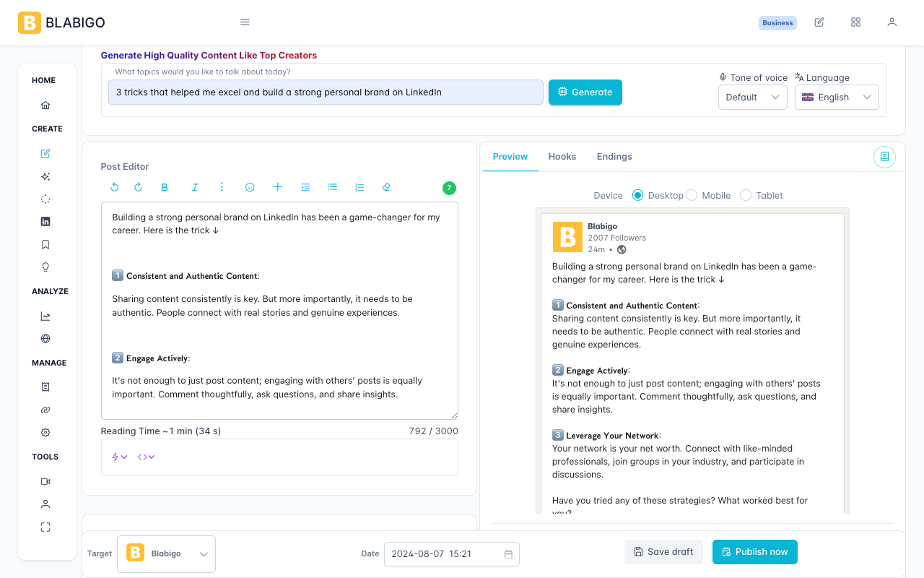Redo the edit in Post Editor

[139, 187]
